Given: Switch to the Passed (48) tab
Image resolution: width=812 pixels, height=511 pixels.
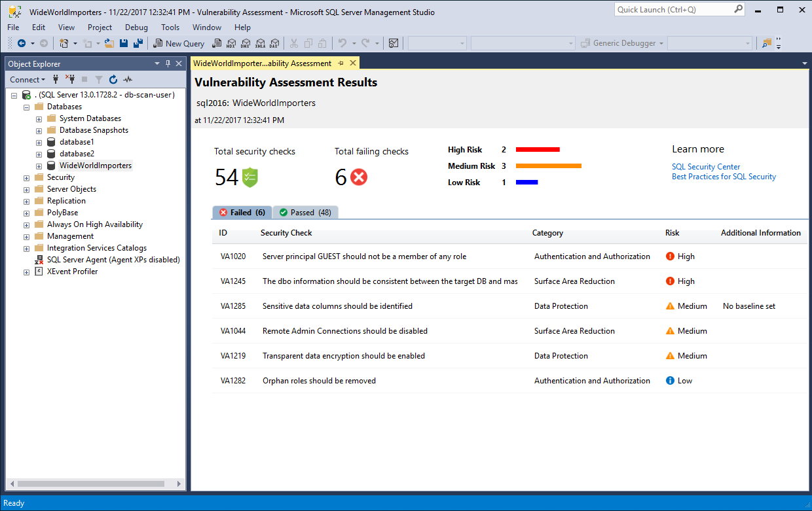Looking at the screenshot, I should click(x=305, y=212).
